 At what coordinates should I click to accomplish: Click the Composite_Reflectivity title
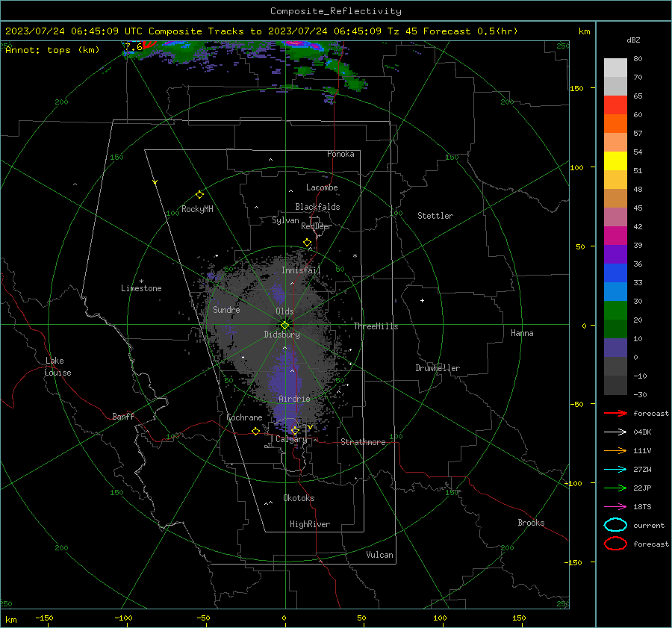pyautogui.click(x=336, y=11)
